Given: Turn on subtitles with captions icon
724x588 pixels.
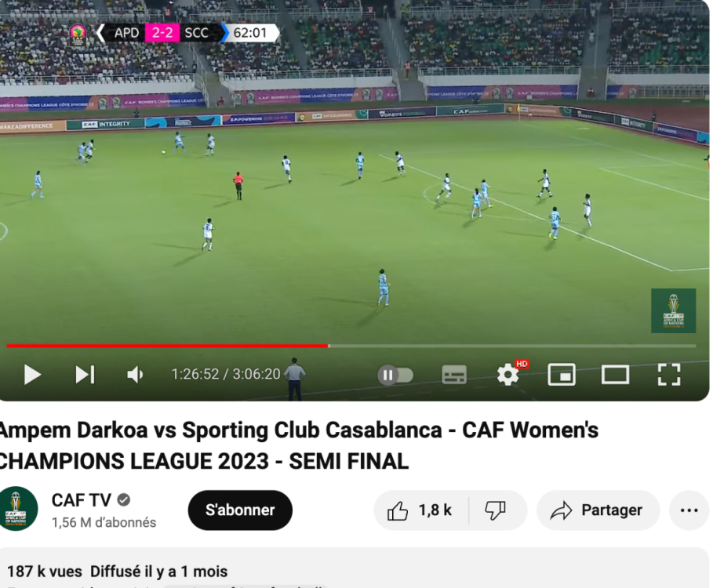Looking at the screenshot, I should (454, 374).
